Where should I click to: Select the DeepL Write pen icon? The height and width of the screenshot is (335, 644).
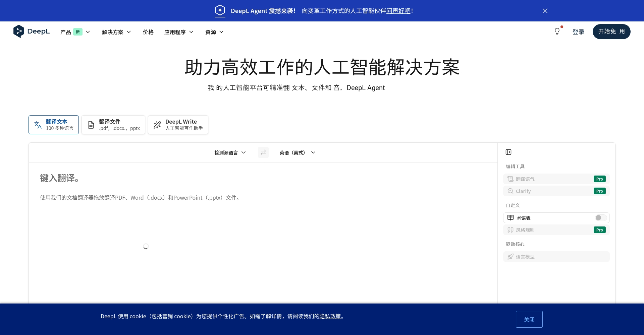(x=157, y=125)
